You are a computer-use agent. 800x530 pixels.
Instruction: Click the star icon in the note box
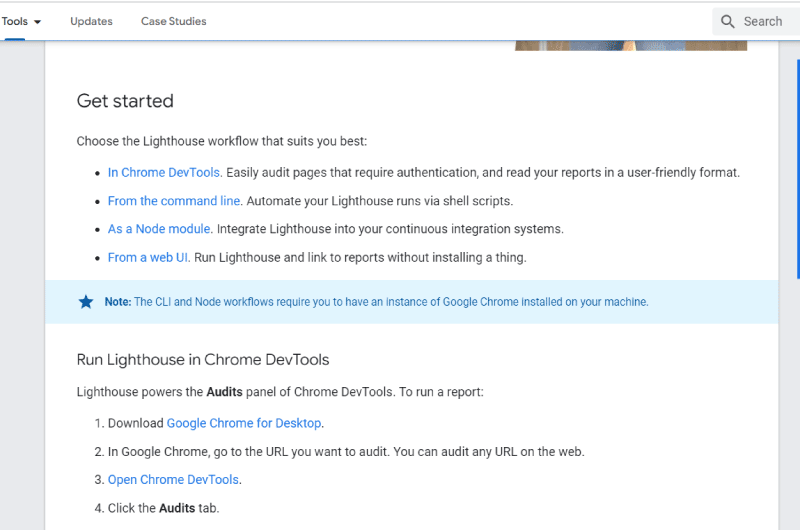(86, 302)
